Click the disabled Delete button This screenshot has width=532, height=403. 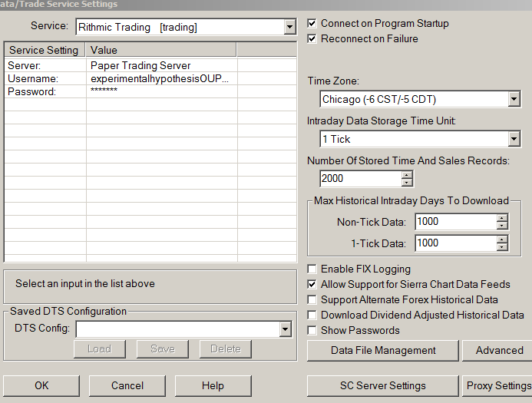(226, 349)
